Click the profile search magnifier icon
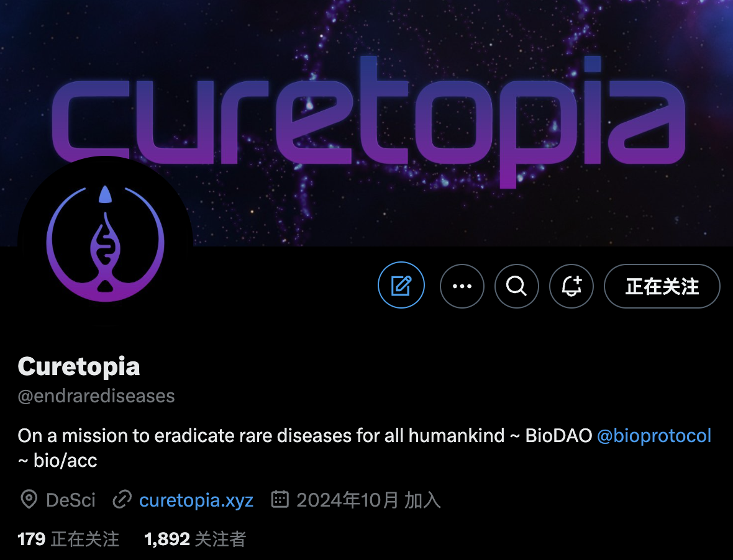Screen dimensions: 733x560 (517, 286)
